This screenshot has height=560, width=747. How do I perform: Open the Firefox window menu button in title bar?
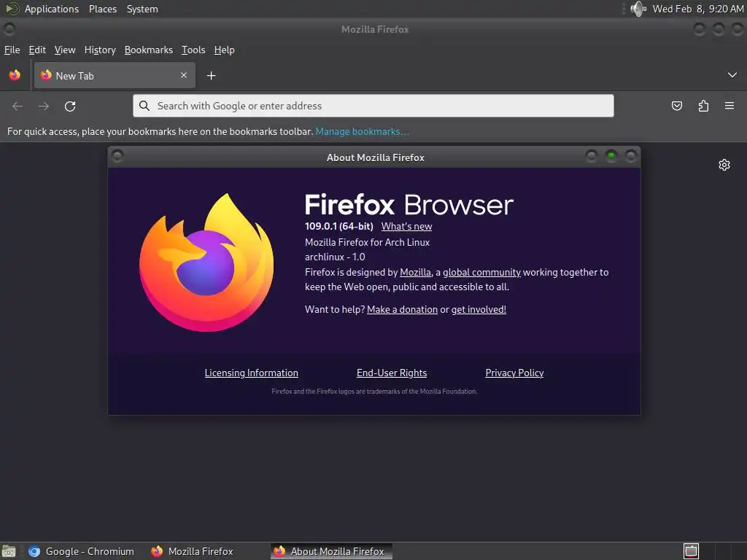(x=9, y=29)
